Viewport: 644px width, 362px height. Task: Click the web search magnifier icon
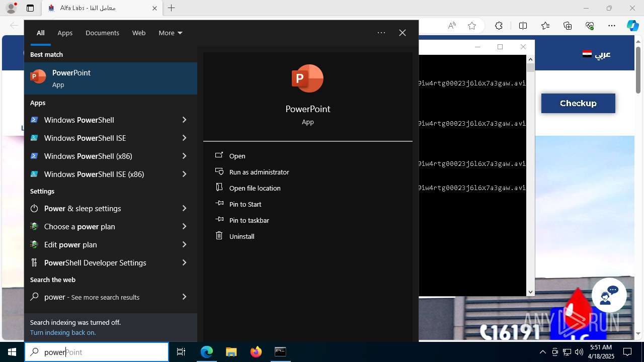(34, 297)
